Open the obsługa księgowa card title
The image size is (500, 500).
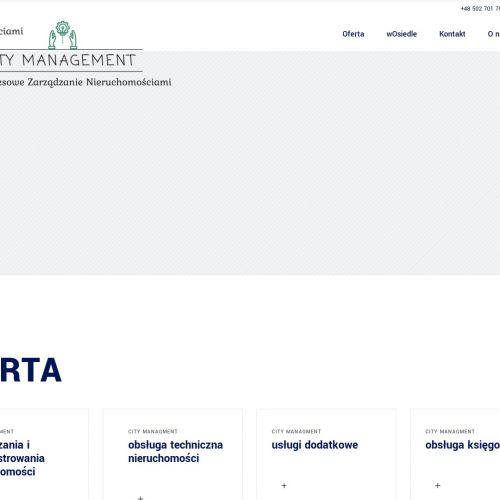tap(462, 445)
